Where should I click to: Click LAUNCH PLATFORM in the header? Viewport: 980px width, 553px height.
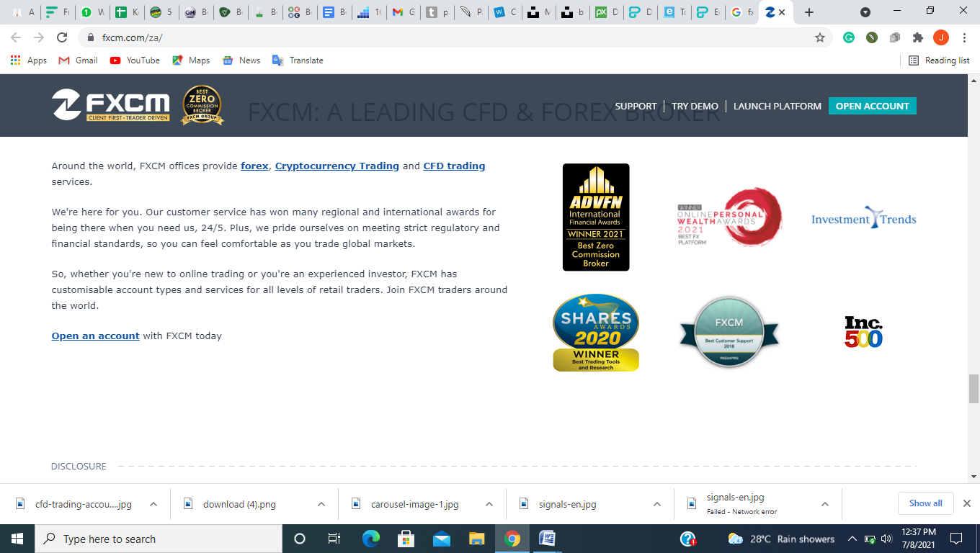[778, 106]
